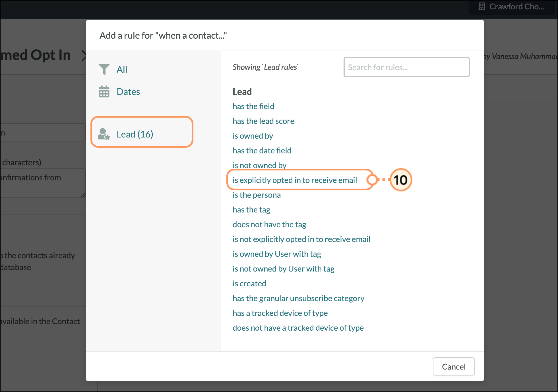Pick the 'has the tag' rule

coord(251,210)
